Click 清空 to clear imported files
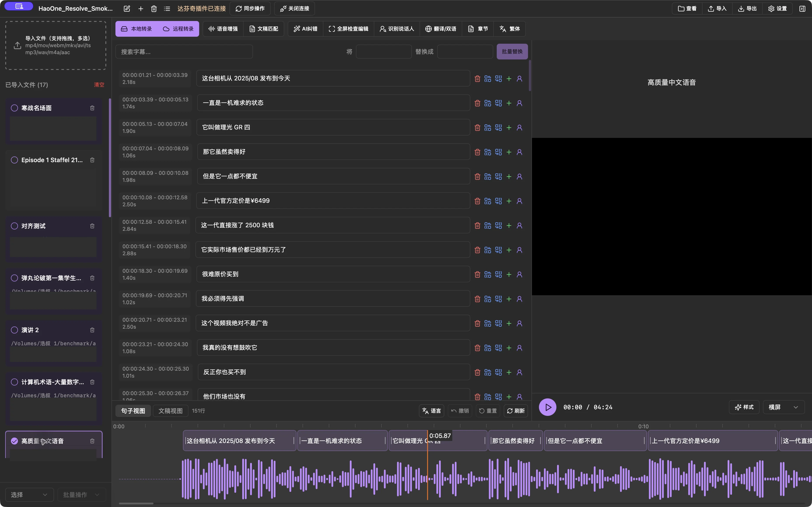 99,85
